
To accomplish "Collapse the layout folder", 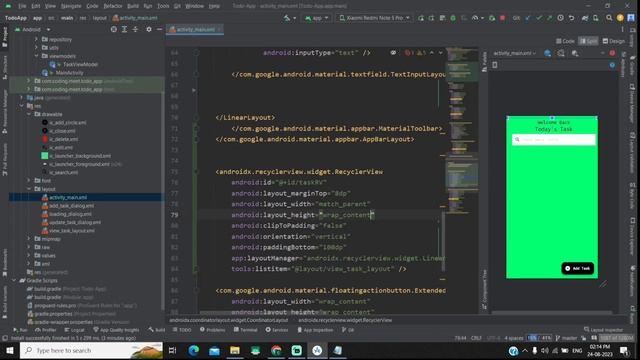I will [29, 189].
